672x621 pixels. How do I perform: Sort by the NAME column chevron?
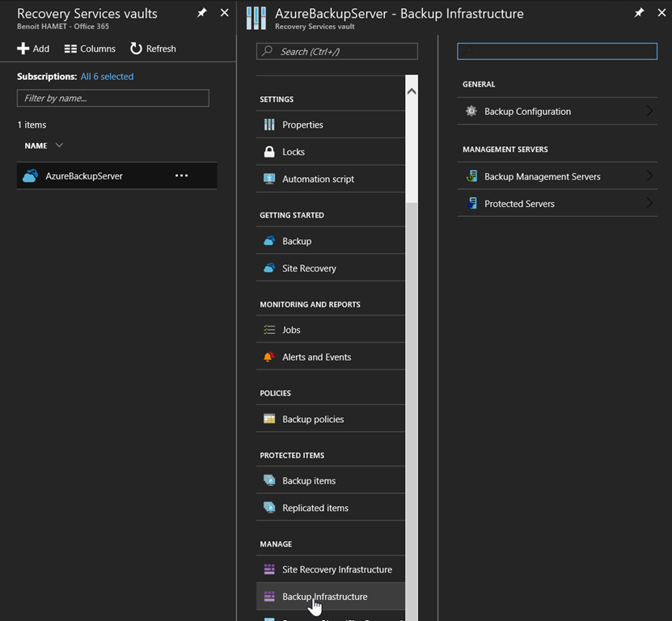(x=59, y=146)
